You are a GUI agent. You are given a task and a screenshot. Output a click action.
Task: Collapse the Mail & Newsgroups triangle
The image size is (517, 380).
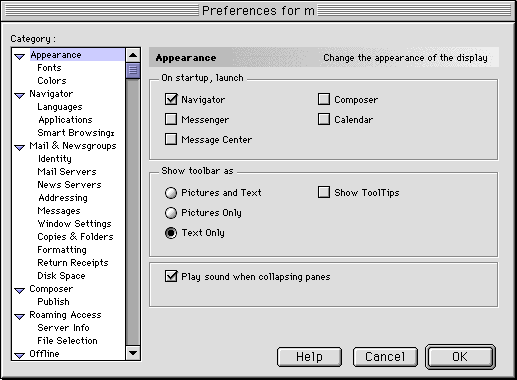pos(20,148)
